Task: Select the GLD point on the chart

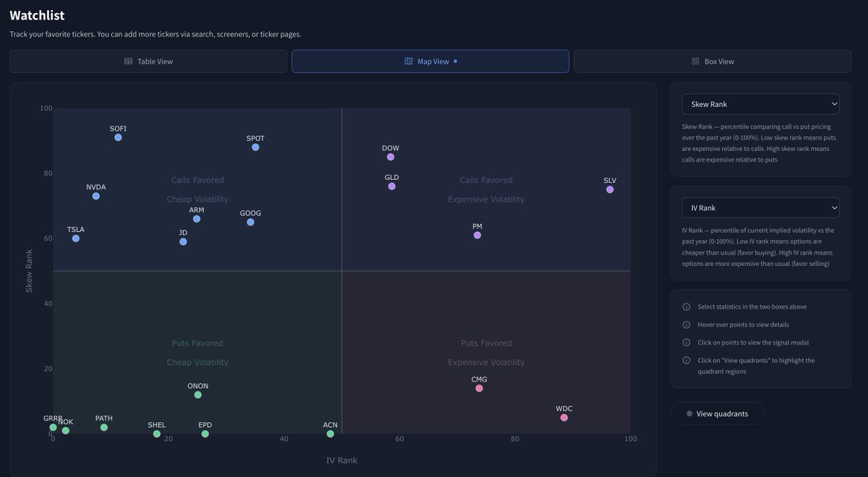Action: click(391, 186)
